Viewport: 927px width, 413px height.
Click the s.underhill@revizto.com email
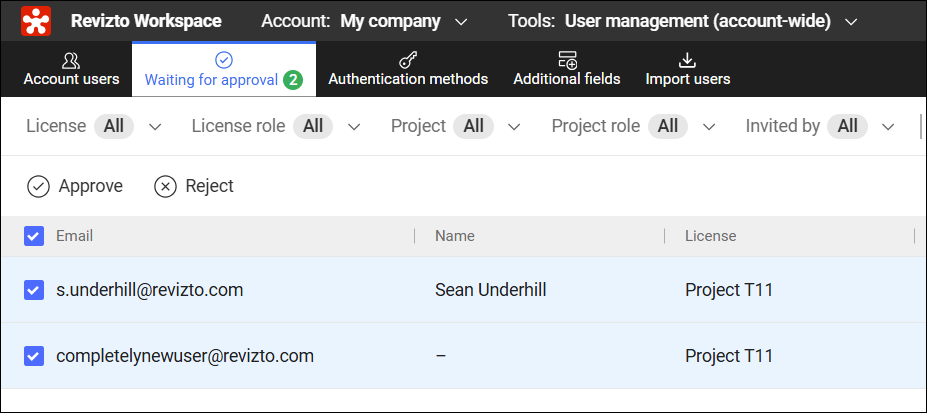coord(150,290)
